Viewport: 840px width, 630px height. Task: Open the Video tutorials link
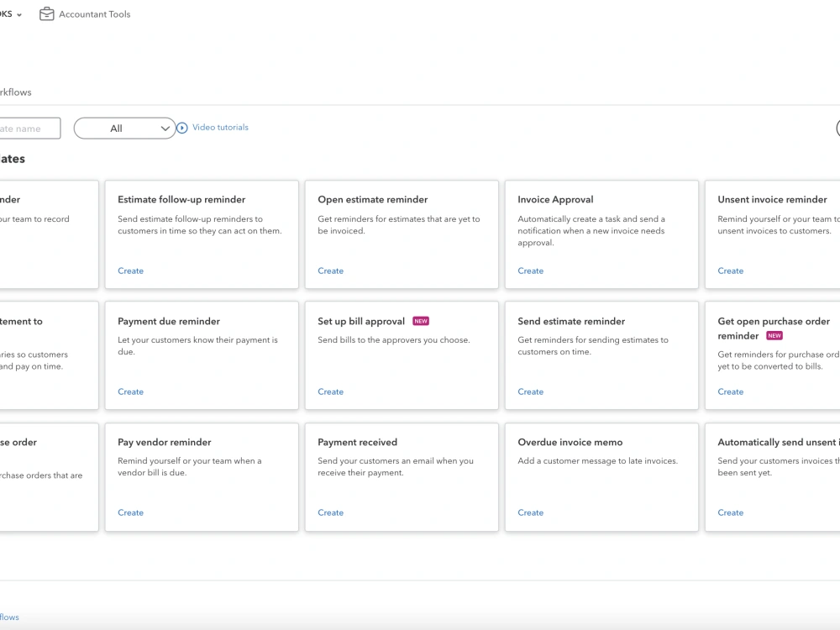point(220,127)
